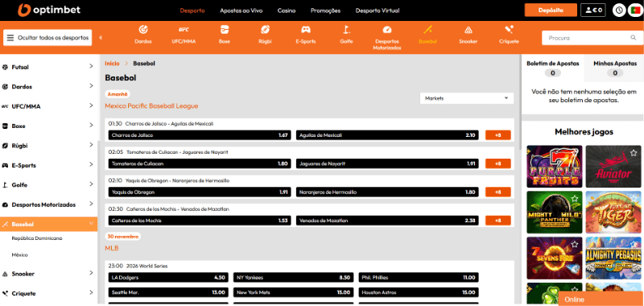Viewport: 644px width, 306px height.
Task: Favorite the Almighty Pegasus game star
Action: point(634,244)
